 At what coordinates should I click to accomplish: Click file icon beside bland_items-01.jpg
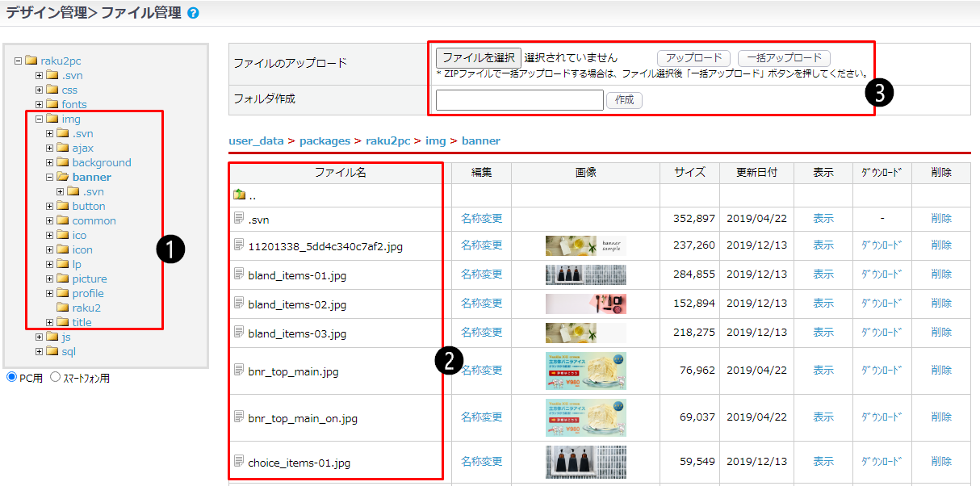(239, 274)
